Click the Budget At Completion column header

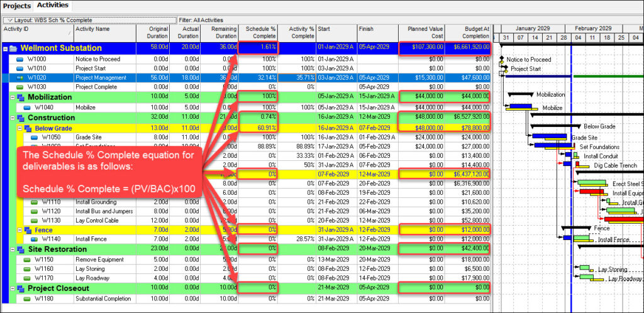[468, 33]
